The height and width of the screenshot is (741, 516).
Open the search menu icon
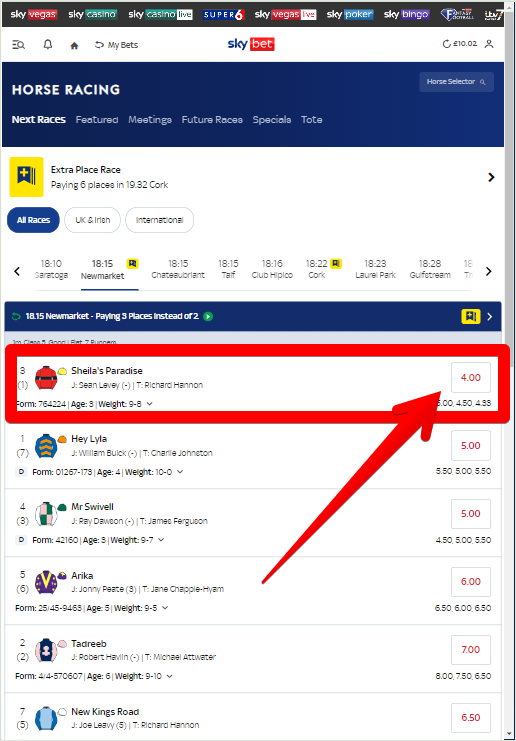pos(18,45)
